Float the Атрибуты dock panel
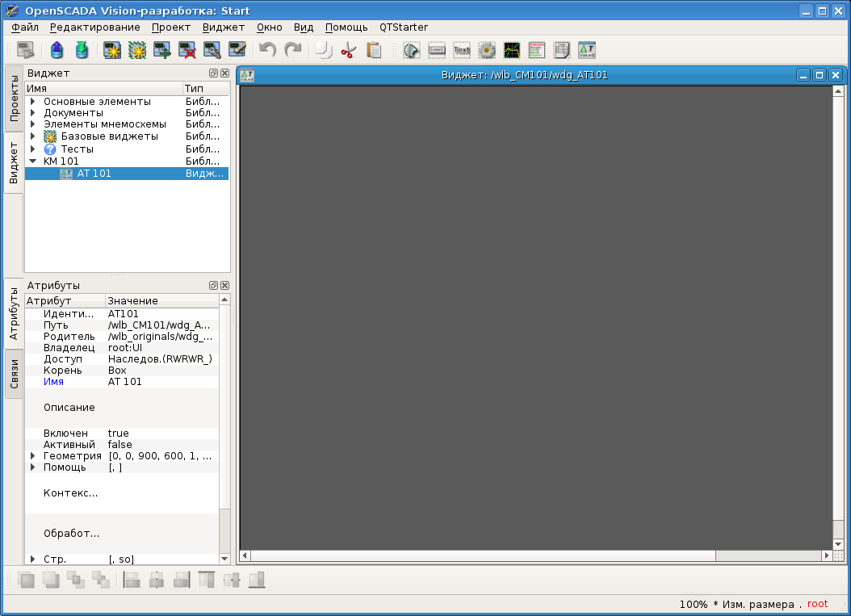851x616 pixels. (214, 286)
